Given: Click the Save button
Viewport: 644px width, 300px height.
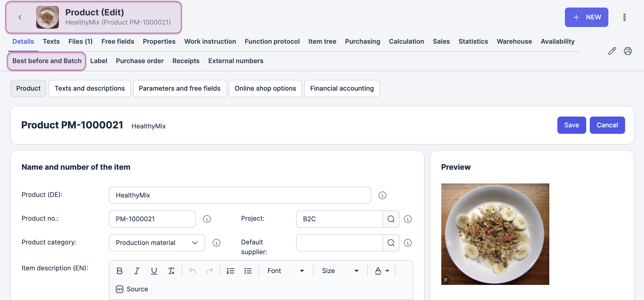Looking at the screenshot, I should click(571, 125).
